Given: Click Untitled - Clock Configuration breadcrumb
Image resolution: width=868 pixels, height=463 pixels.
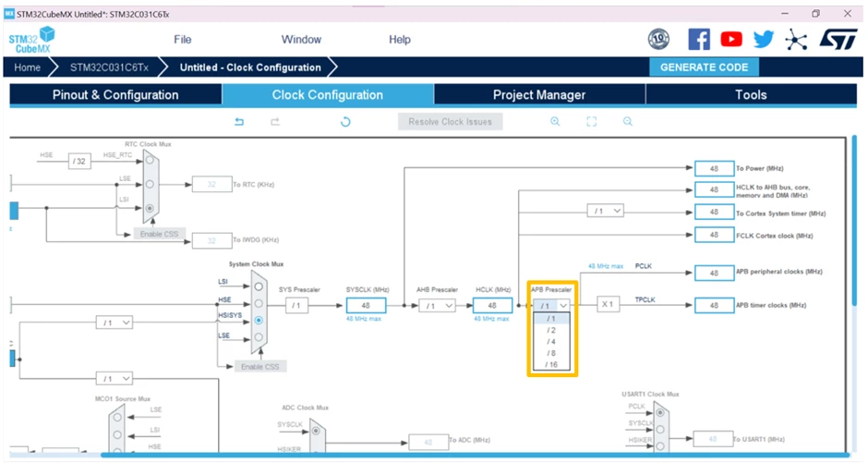Looking at the screenshot, I should pyautogui.click(x=250, y=67).
